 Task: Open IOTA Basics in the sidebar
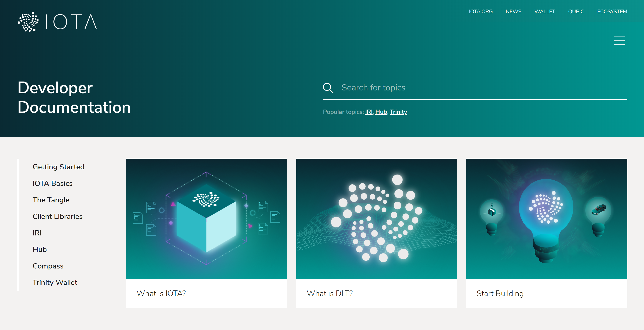click(x=53, y=183)
